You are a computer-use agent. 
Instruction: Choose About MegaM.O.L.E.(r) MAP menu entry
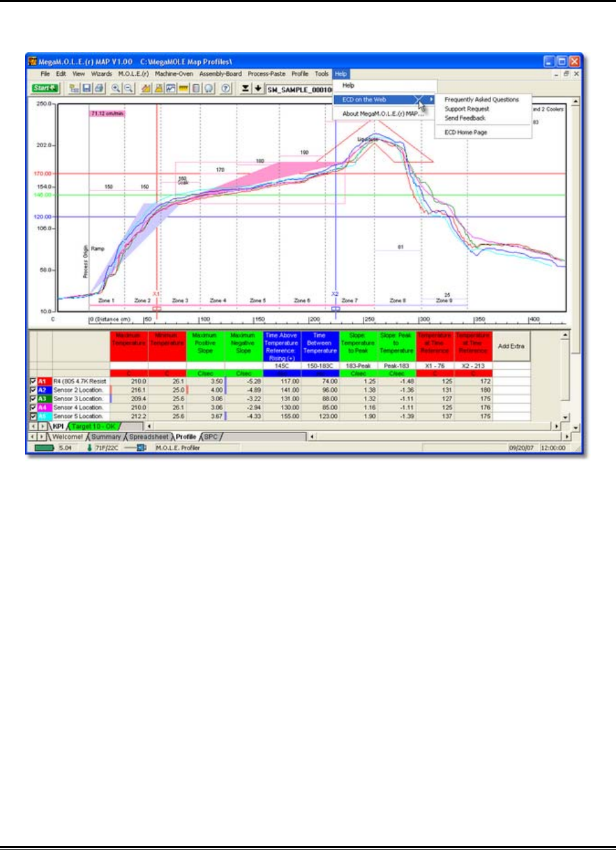tap(385, 114)
